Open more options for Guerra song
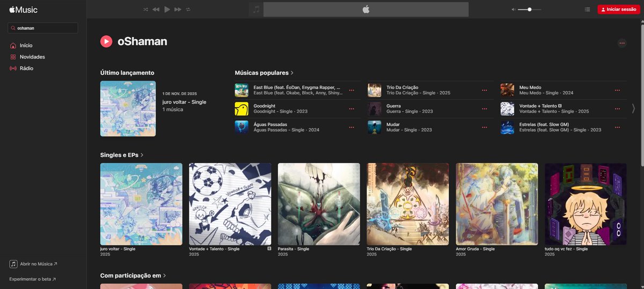 pos(485,109)
